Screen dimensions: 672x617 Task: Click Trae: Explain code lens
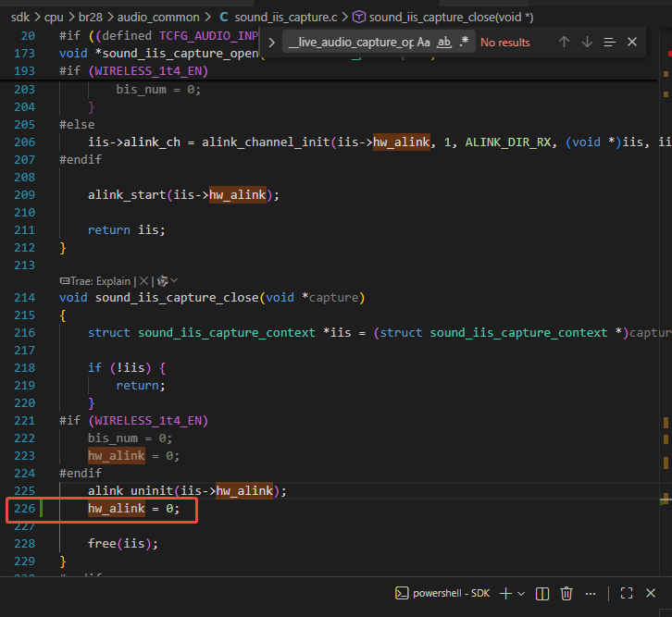95,281
